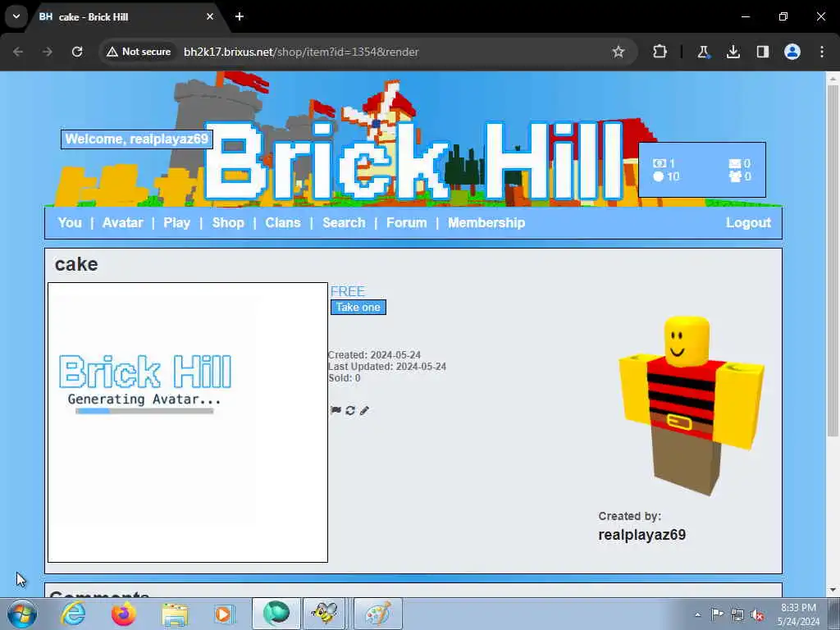Click the cake item title
The image size is (840, 630).
pos(76,264)
